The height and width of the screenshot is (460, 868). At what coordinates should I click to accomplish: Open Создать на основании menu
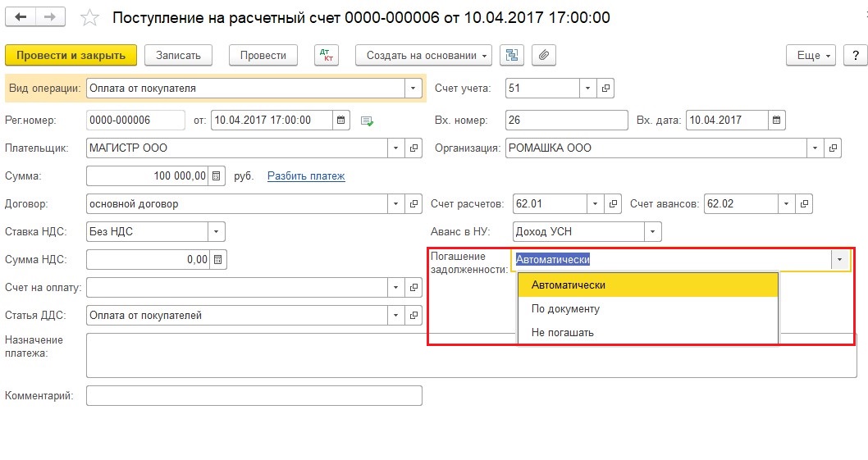pos(423,56)
